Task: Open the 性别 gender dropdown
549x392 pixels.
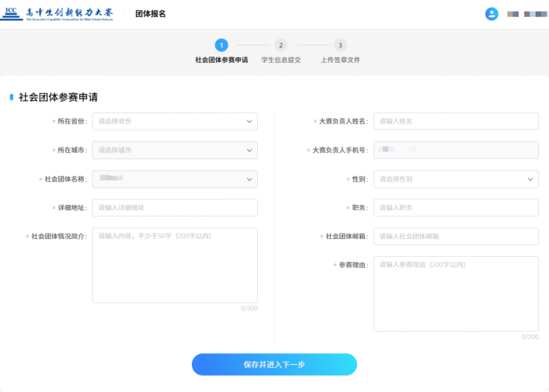Action: pos(456,179)
